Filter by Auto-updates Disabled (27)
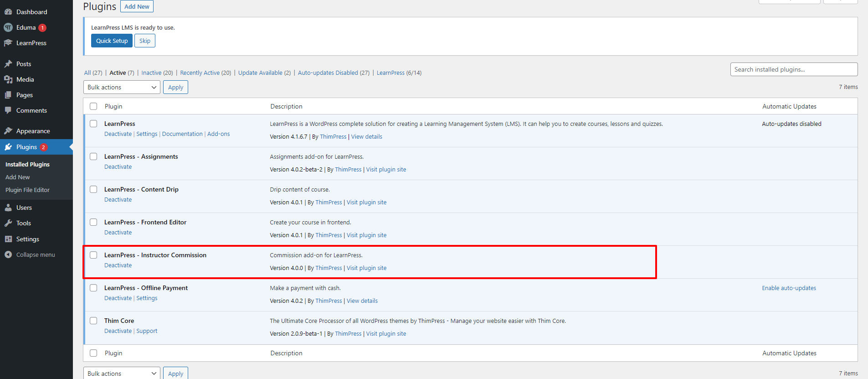This screenshot has width=868, height=379. tap(334, 73)
